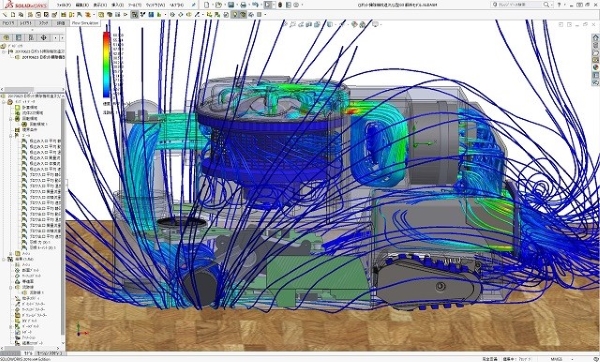Click the SOLIDWORKS command search box

click(x=521, y=5)
